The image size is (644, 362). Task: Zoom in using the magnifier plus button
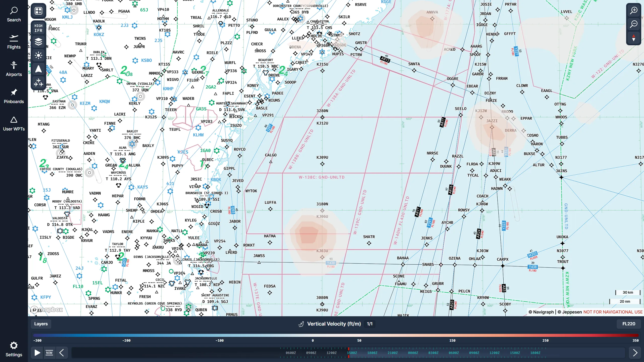(634, 10)
